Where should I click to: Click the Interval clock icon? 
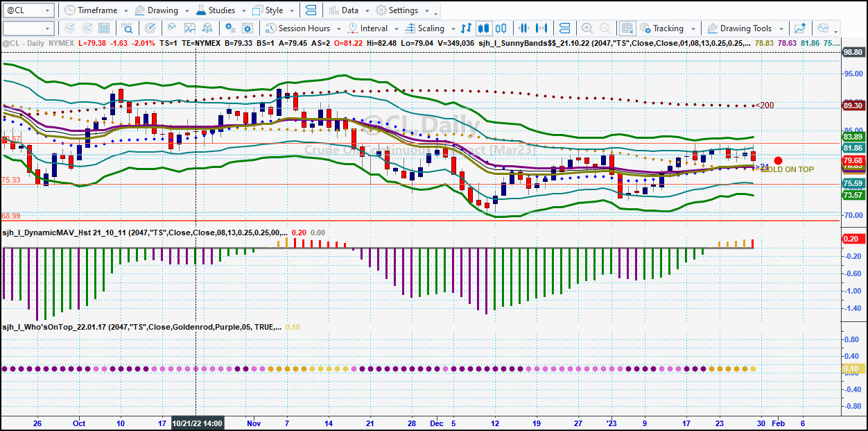pos(353,28)
